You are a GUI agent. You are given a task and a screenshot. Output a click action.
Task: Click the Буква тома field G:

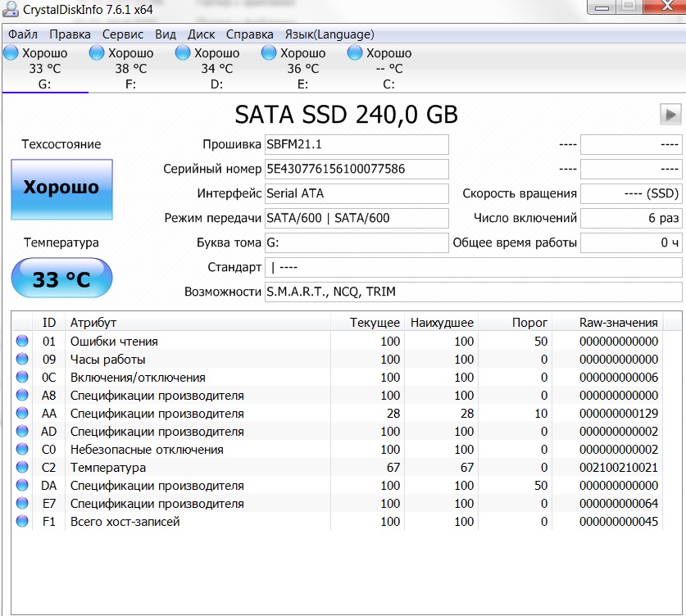pyautogui.click(x=357, y=242)
